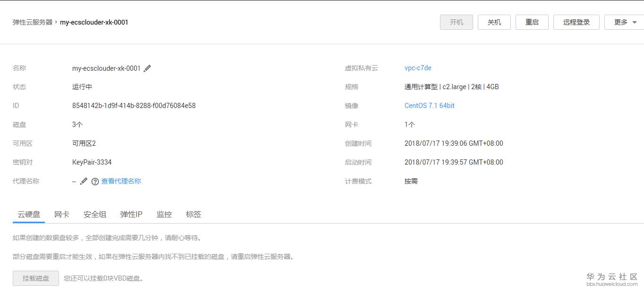Viewport: 644px width, 291px height.
Task: Launch remote login via 远程登录
Action: point(576,22)
